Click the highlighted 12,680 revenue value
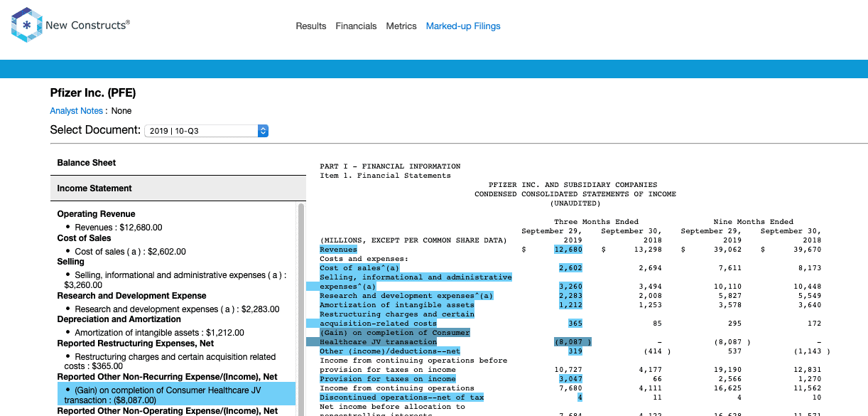The image size is (868, 416). 568,250
